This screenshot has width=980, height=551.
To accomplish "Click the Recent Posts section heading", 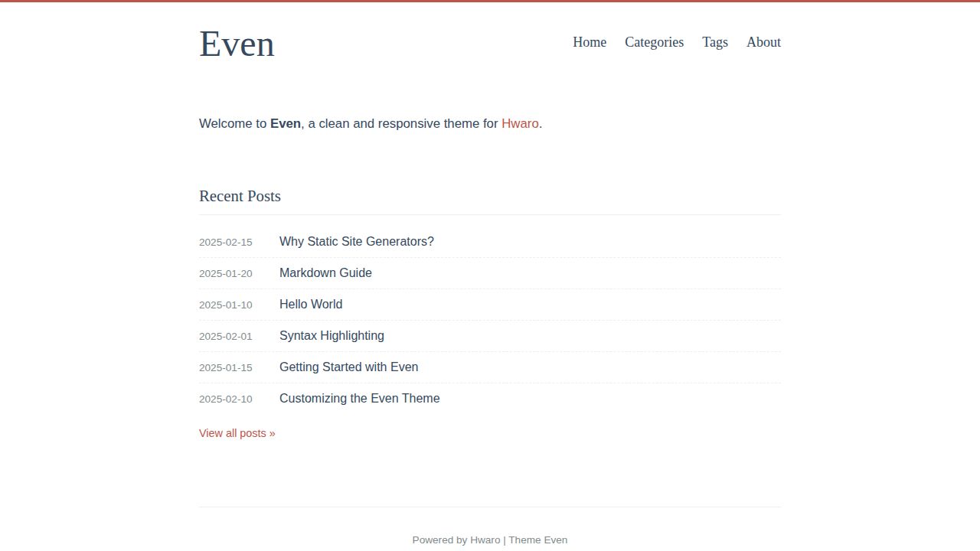I will [240, 196].
